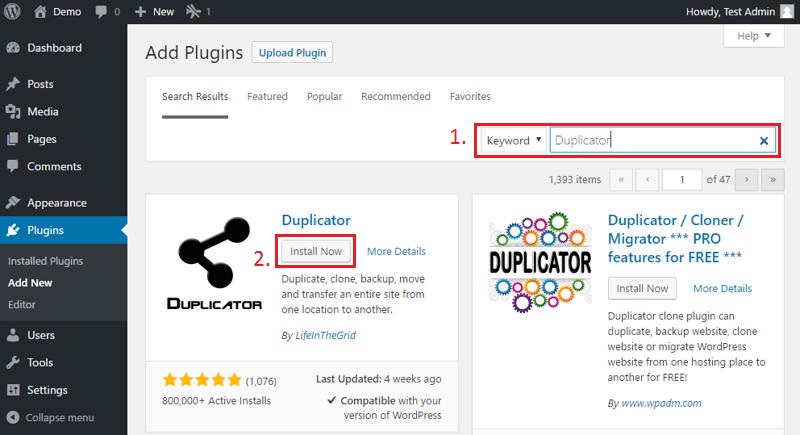The image size is (800, 435).
Task: Click the Upload Plugin button
Action: point(292,53)
